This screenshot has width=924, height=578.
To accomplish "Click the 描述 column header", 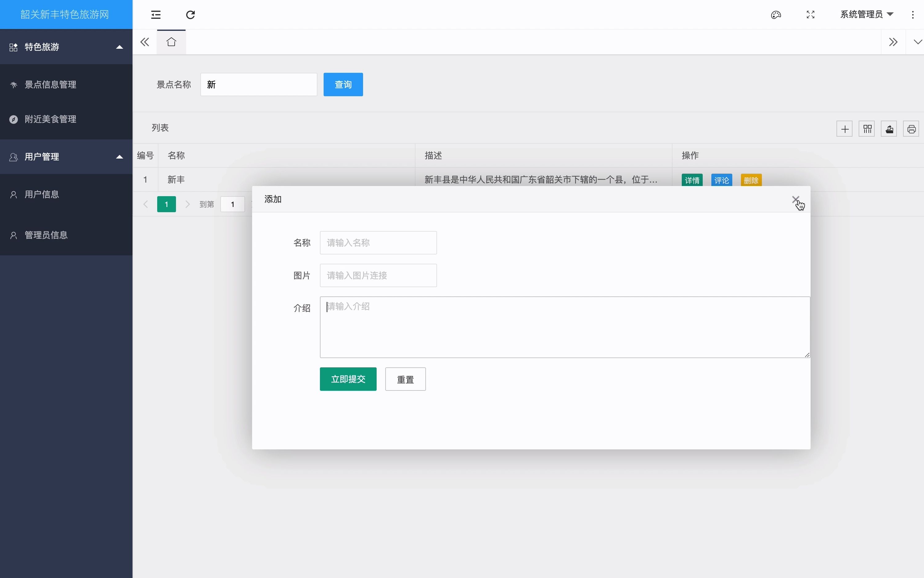I will (x=544, y=155).
